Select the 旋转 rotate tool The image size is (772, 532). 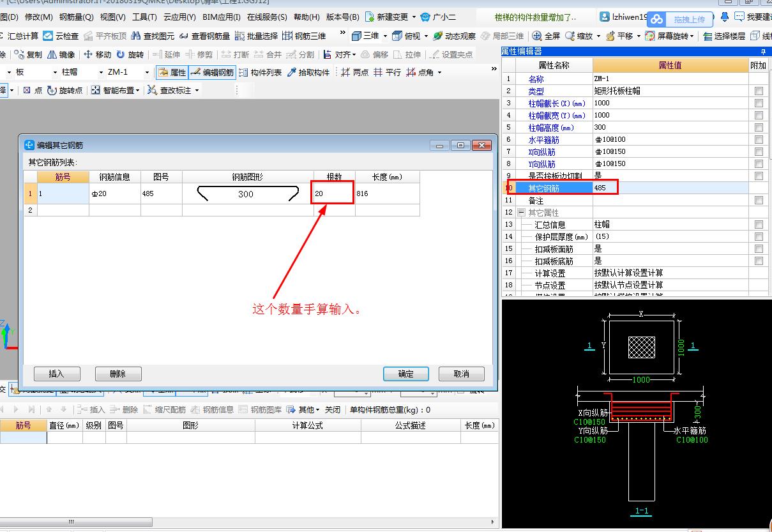pyautogui.click(x=130, y=55)
